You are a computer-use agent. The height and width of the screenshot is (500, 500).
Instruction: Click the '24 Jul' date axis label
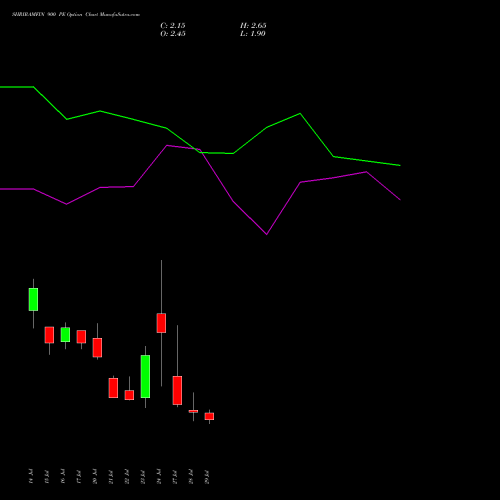click(x=159, y=476)
